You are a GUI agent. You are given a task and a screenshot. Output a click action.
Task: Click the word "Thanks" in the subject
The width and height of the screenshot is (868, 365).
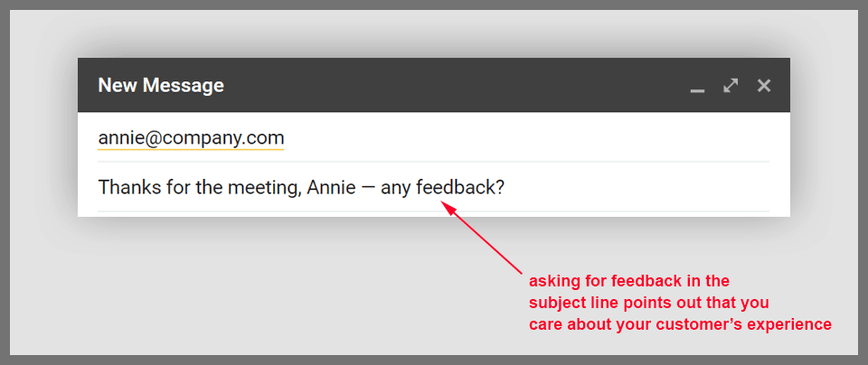point(126,188)
